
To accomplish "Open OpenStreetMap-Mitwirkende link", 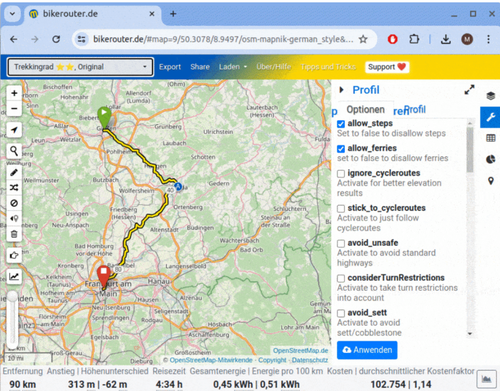I will point(211,360).
